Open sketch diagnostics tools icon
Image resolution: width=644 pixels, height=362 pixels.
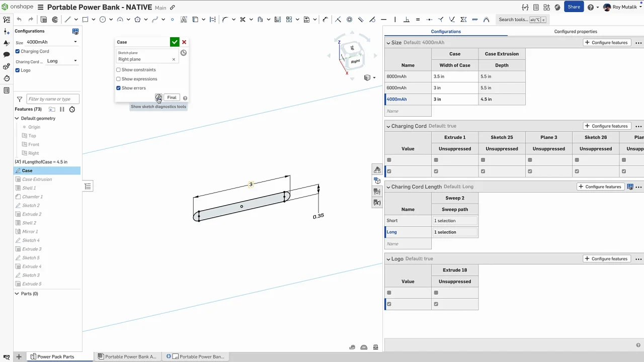pyautogui.click(x=158, y=98)
